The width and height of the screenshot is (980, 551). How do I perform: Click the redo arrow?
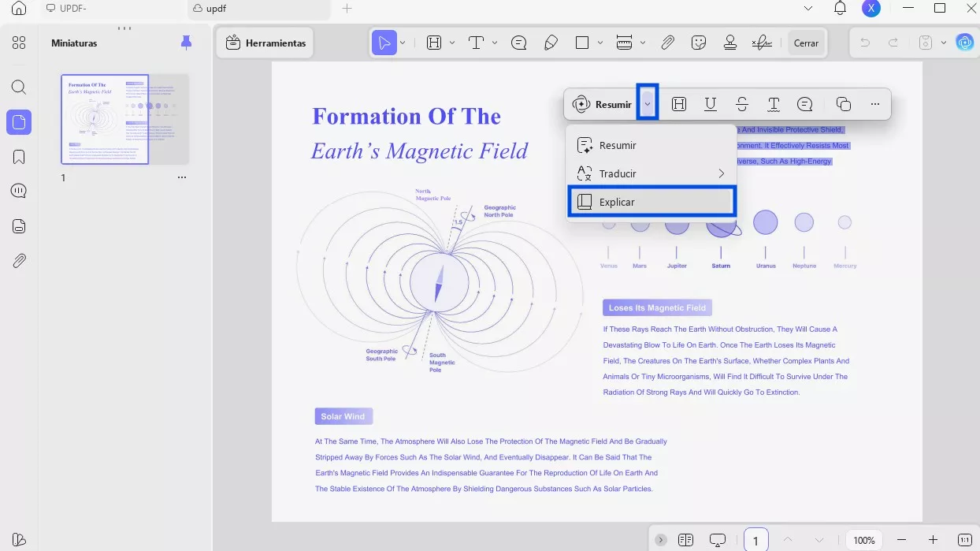(893, 43)
